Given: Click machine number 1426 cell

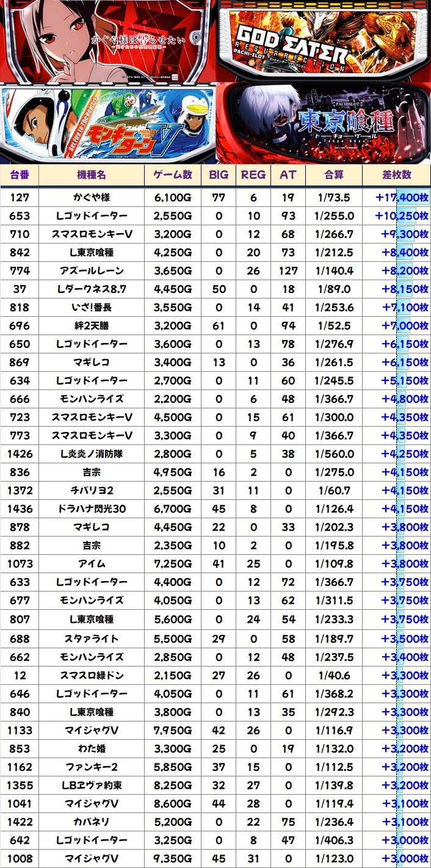Looking at the screenshot, I should (x=20, y=454).
